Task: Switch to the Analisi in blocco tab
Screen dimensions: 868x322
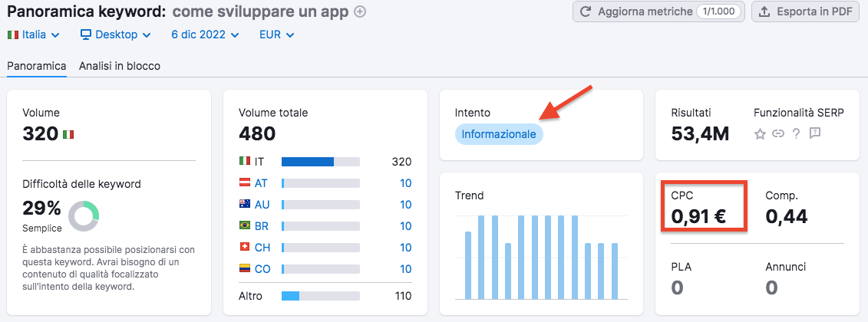Action: [x=120, y=66]
